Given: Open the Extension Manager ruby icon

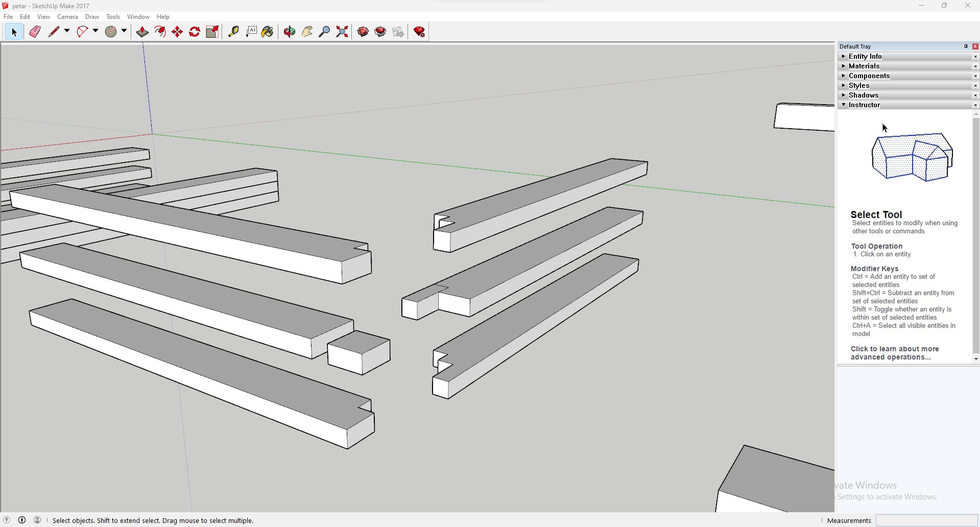Looking at the screenshot, I should [419, 32].
